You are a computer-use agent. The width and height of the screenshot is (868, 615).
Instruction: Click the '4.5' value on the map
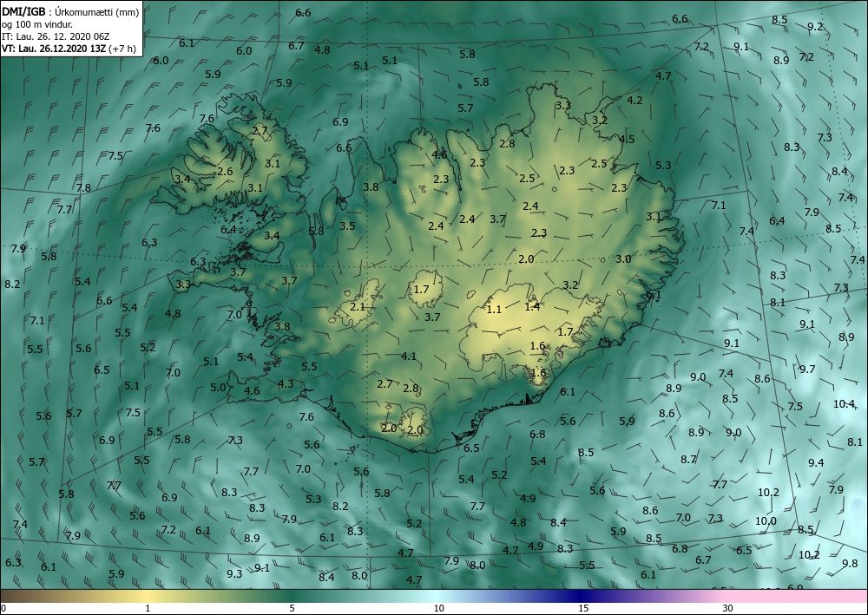pyautogui.click(x=627, y=140)
